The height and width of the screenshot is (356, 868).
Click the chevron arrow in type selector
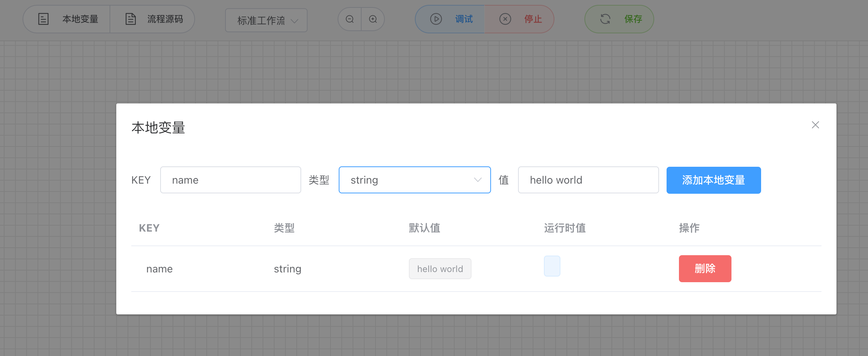click(x=478, y=180)
